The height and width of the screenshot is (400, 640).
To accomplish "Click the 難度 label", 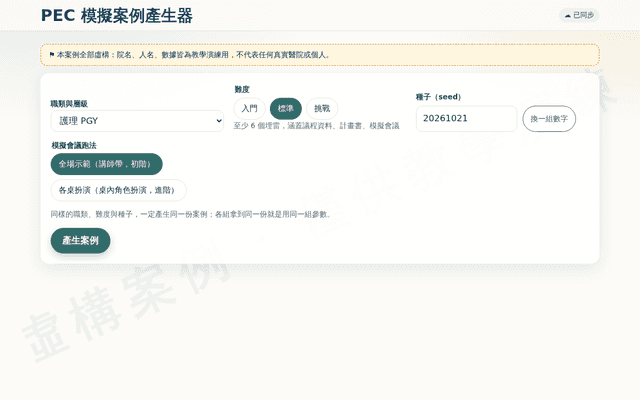I will [242, 89].
